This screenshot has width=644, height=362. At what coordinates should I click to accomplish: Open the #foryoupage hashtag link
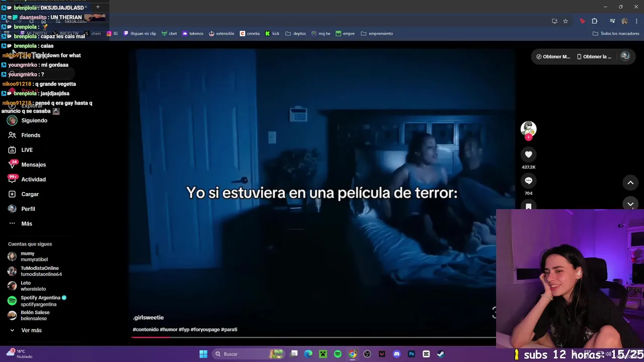coord(205,329)
